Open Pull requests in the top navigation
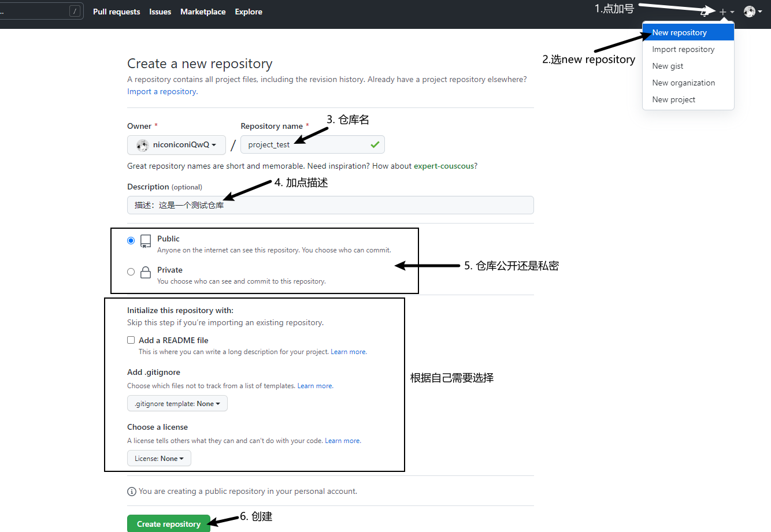The height and width of the screenshot is (532, 771). [x=117, y=12]
